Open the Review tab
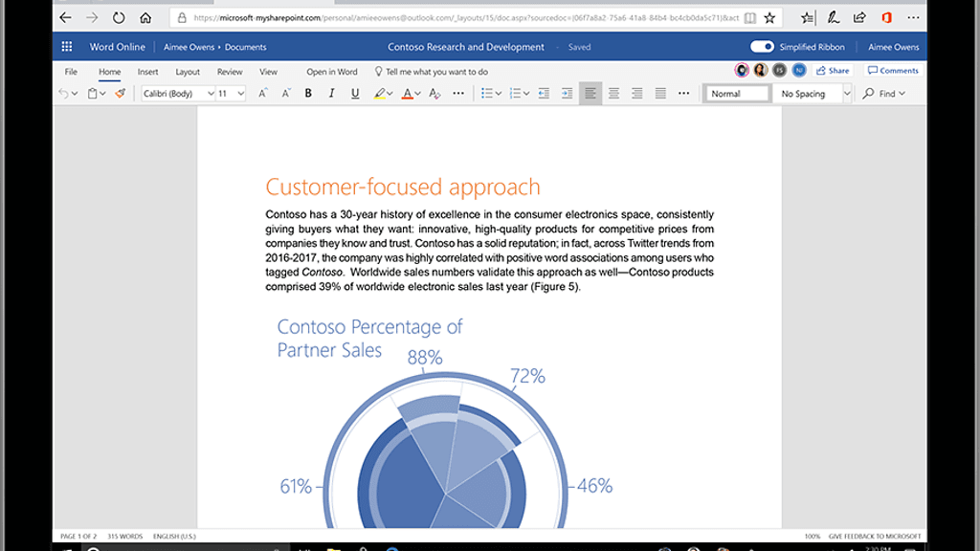Screen dimensions: 980x551 230,72
